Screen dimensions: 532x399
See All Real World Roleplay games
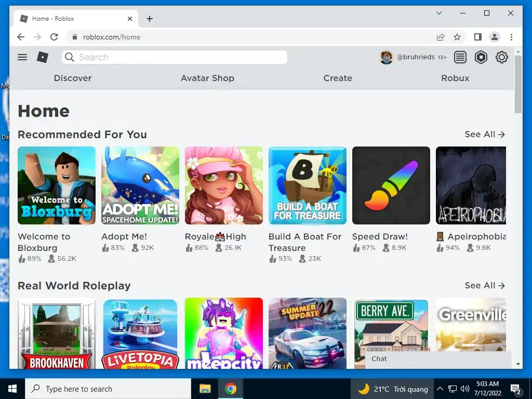pos(485,285)
